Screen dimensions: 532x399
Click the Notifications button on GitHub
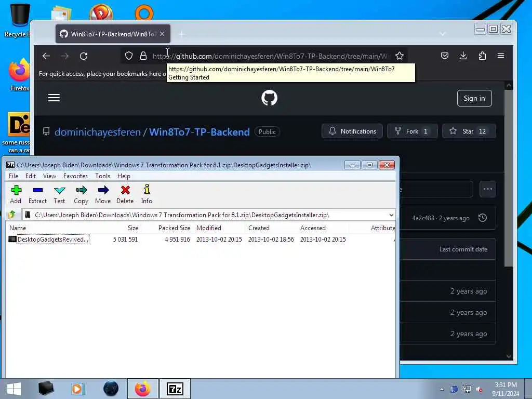(x=352, y=131)
